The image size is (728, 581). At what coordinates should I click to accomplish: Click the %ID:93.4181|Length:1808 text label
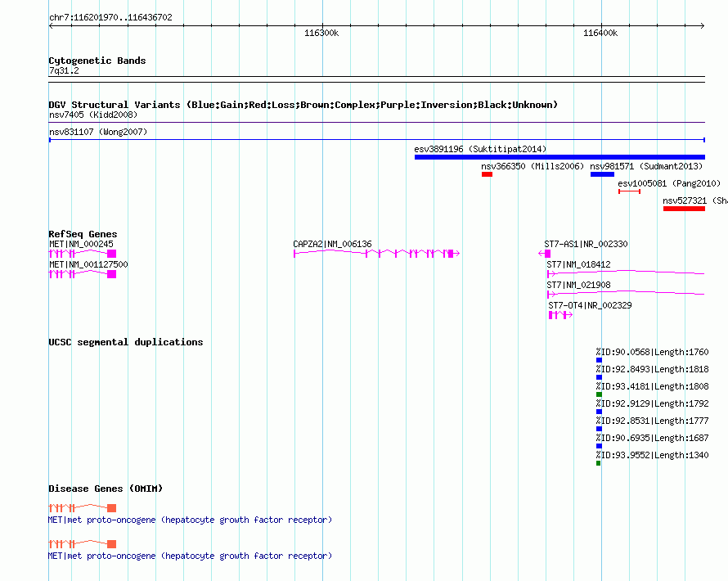coord(652,386)
